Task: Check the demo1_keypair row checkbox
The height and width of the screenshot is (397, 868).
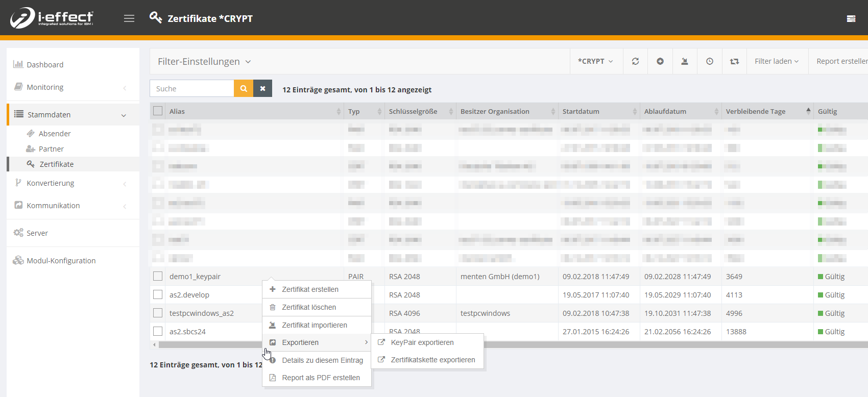Action: click(158, 276)
